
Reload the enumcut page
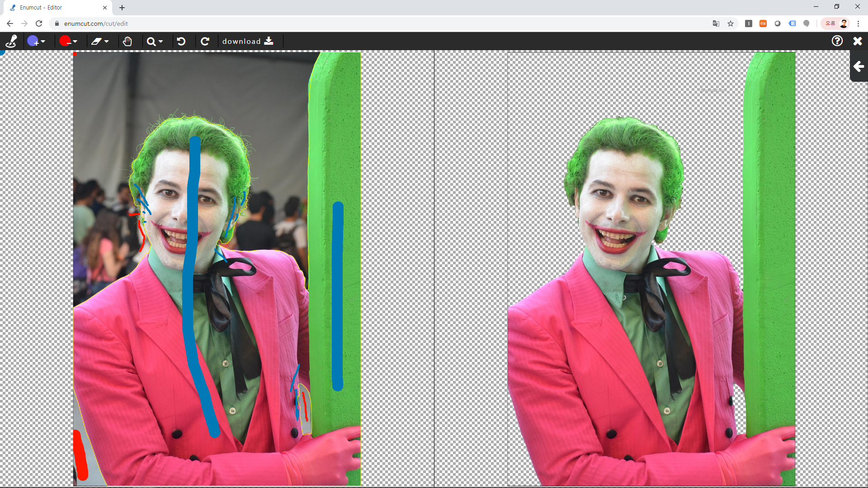[x=39, y=23]
